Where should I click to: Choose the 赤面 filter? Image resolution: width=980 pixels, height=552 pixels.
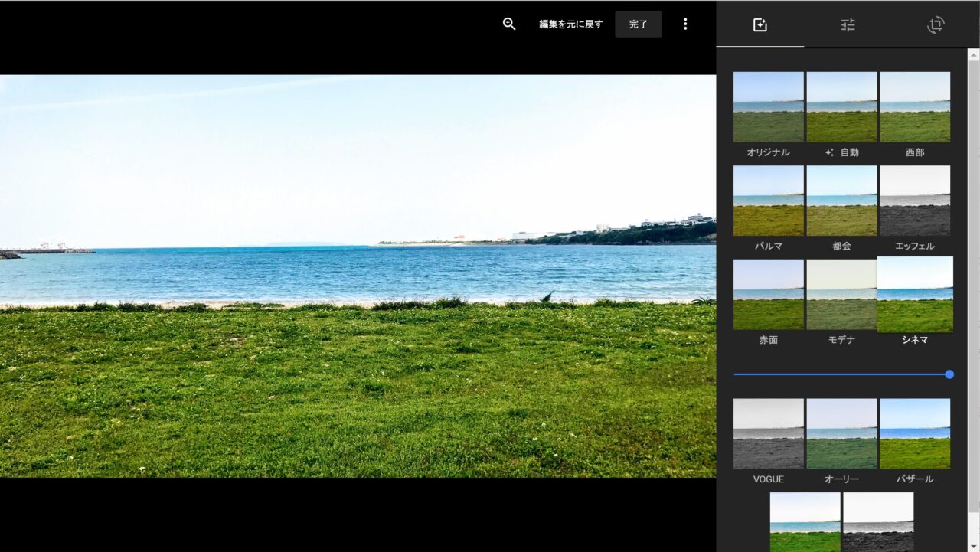(768, 295)
